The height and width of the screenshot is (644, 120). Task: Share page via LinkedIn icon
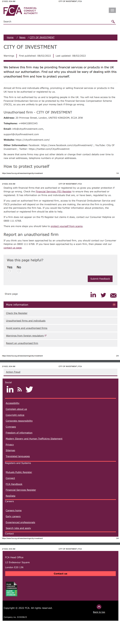click(93, 295)
